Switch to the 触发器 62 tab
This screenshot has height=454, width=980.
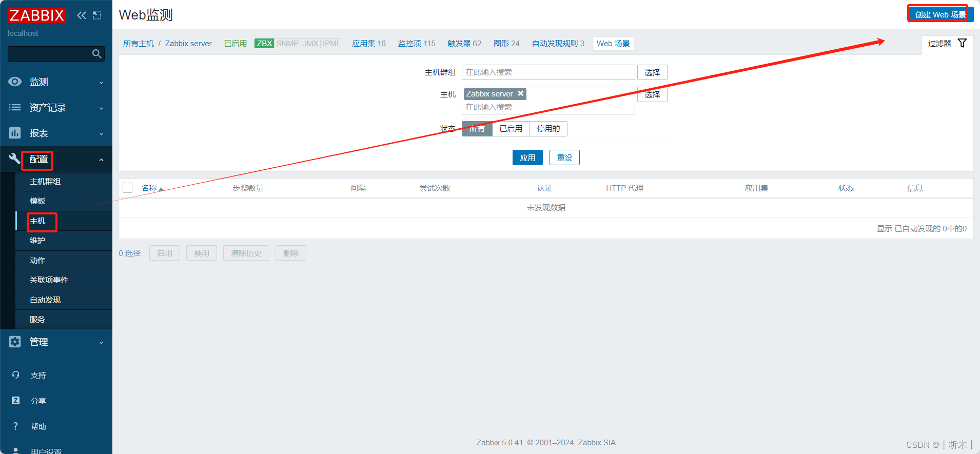tap(464, 44)
